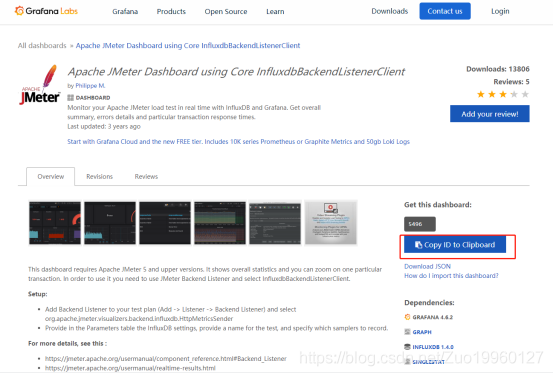Click the fourth rating star
553x376 pixels.
coord(514,94)
